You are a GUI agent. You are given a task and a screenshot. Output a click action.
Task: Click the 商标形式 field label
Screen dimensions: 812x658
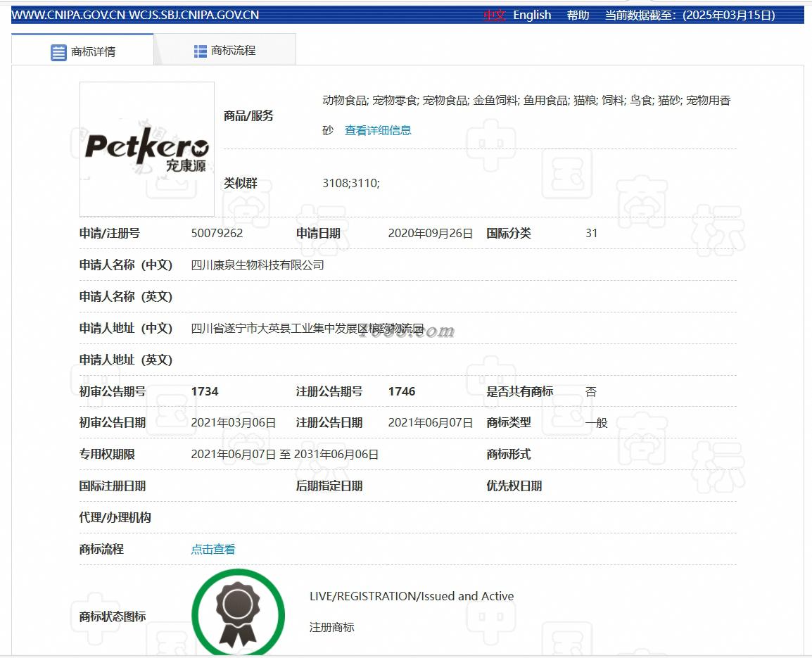pyautogui.click(x=509, y=455)
